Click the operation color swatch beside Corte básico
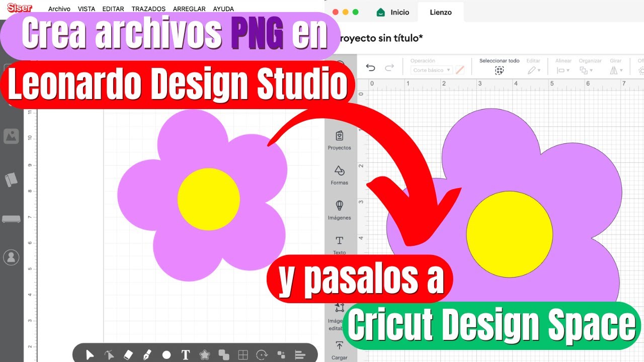644x362 pixels. [460, 70]
